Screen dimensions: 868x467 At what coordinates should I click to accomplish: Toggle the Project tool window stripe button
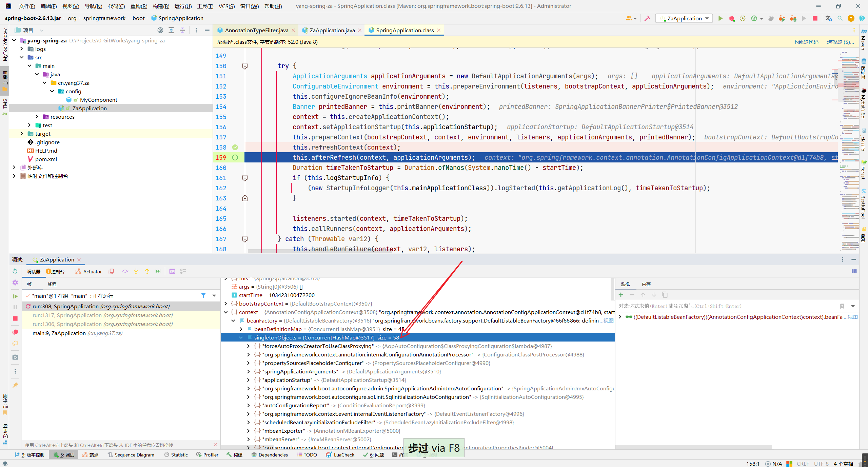point(5,81)
